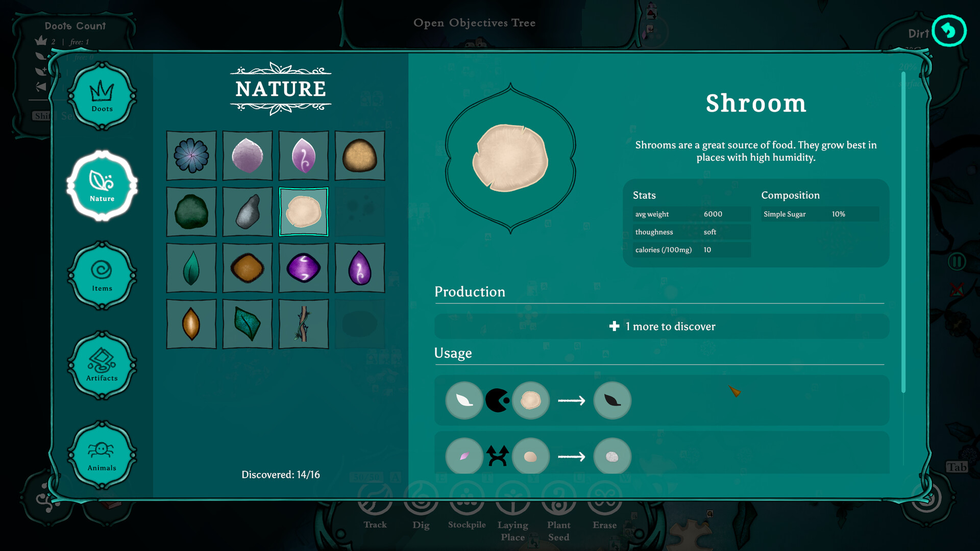Click the 'thoughness' stat row

pyautogui.click(x=692, y=232)
